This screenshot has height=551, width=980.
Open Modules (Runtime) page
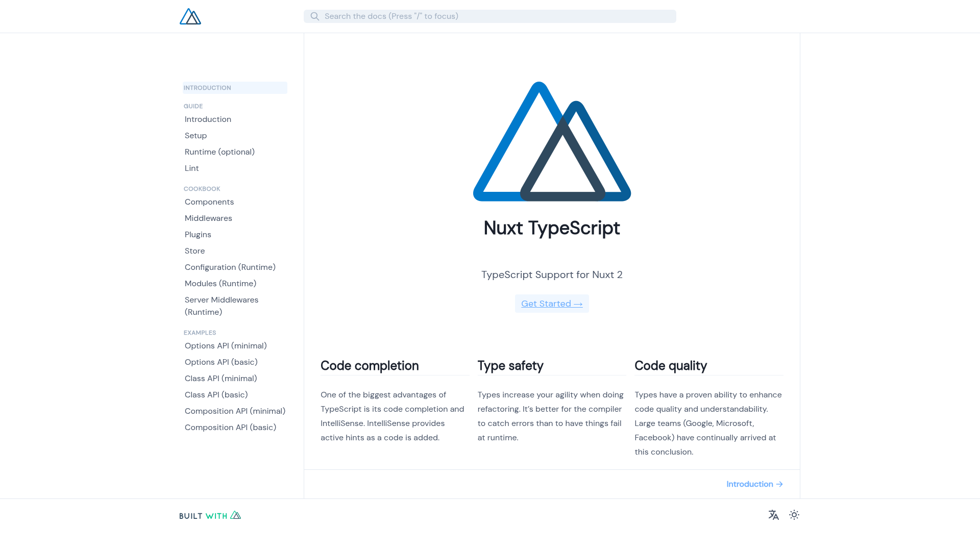tap(220, 284)
